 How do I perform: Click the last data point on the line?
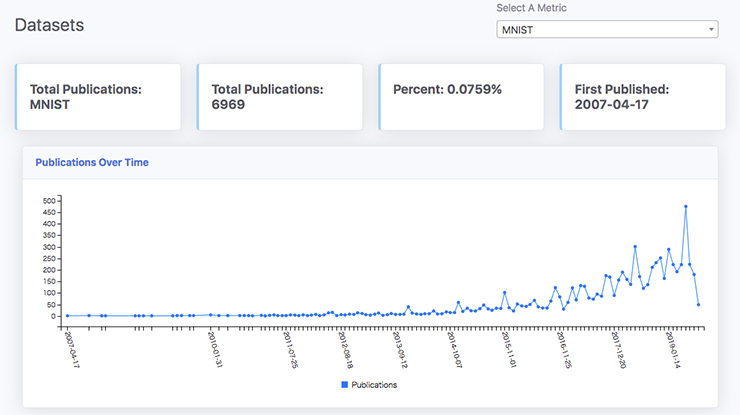(x=698, y=304)
